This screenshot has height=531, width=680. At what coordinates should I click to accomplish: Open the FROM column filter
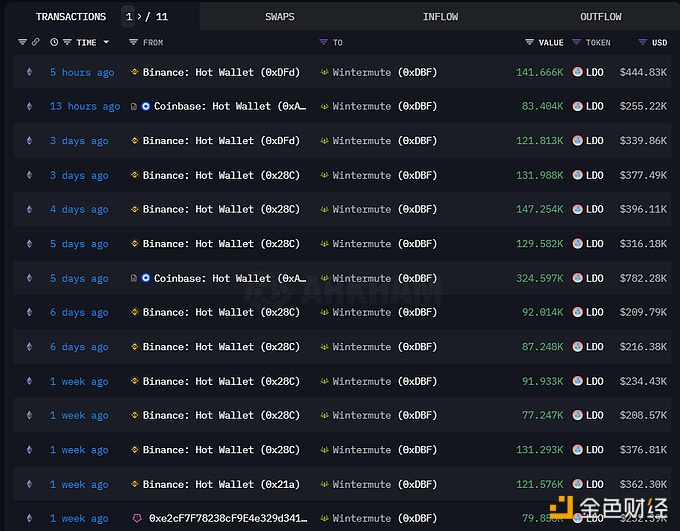click(133, 42)
